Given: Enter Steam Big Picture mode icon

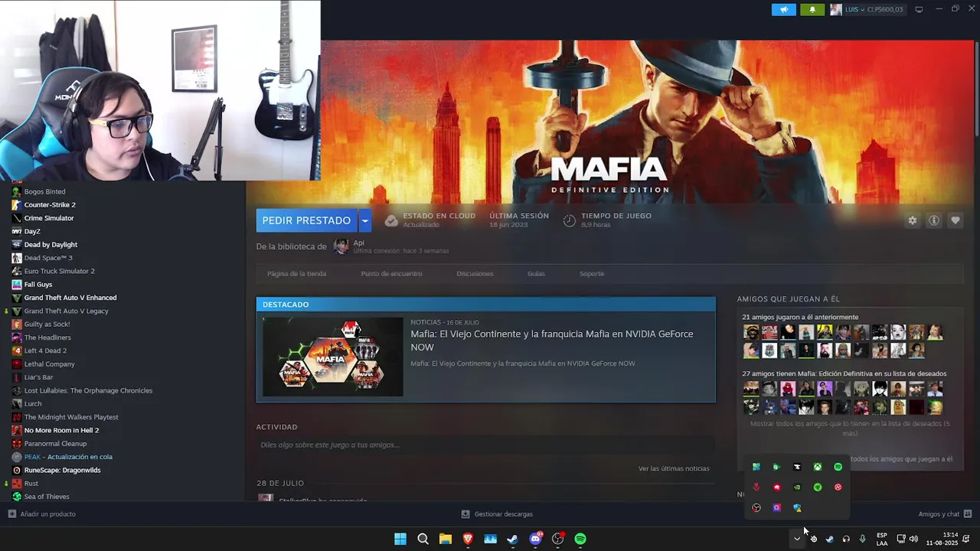Looking at the screenshot, I should click(919, 10).
